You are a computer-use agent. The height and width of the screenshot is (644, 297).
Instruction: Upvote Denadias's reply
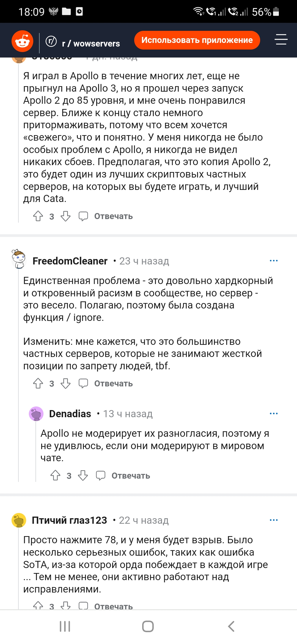[x=55, y=475]
